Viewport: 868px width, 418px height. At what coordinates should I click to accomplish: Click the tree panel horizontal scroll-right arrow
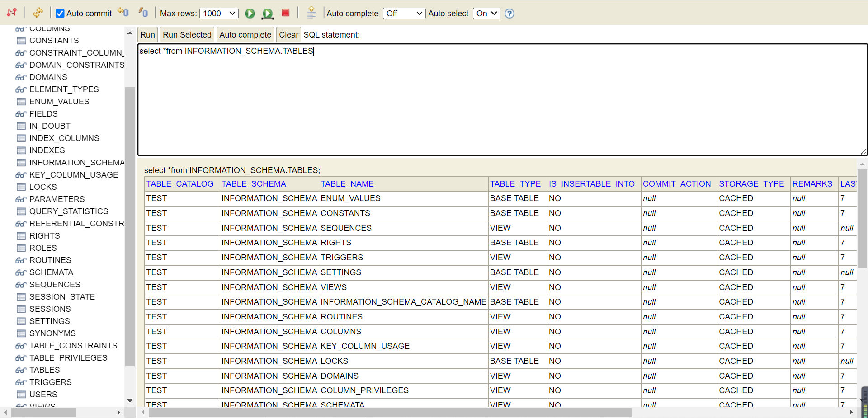pyautogui.click(x=118, y=413)
